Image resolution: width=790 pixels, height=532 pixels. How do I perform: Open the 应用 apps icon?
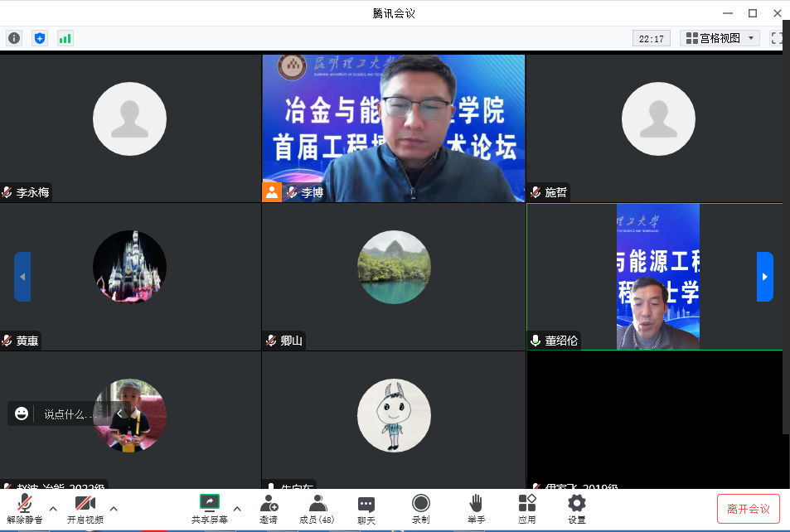527,508
